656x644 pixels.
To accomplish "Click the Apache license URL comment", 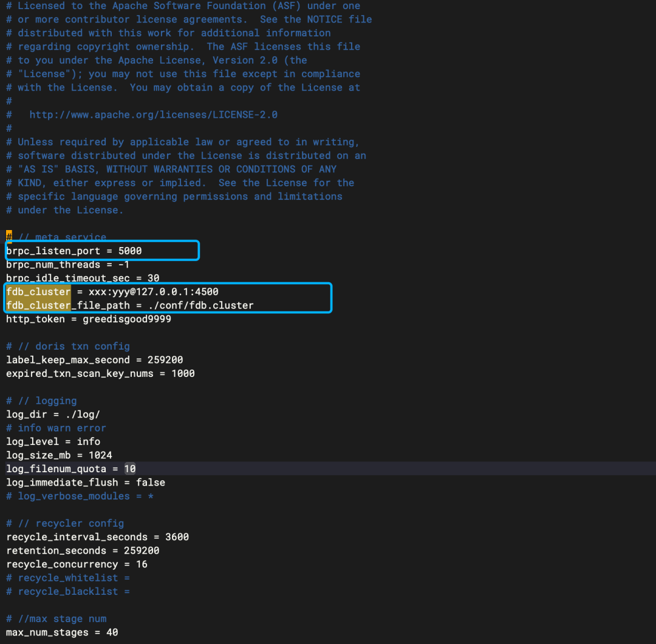I will (153, 115).
